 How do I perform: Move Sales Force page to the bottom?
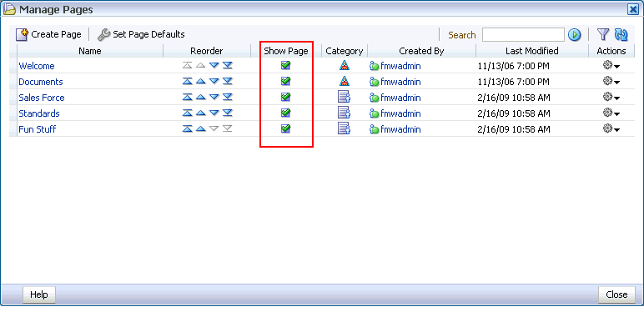pyautogui.click(x=228, y=98)
